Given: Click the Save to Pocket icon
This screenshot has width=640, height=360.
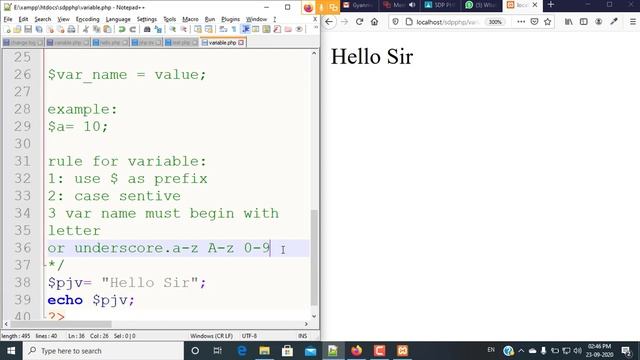Looking at the screenshot, I should pos(534,22).
